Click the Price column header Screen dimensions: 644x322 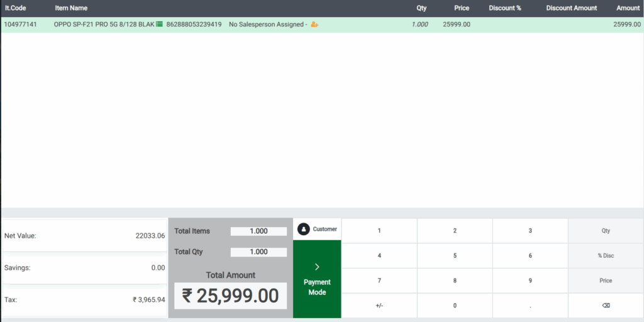(x=462, y=8)
